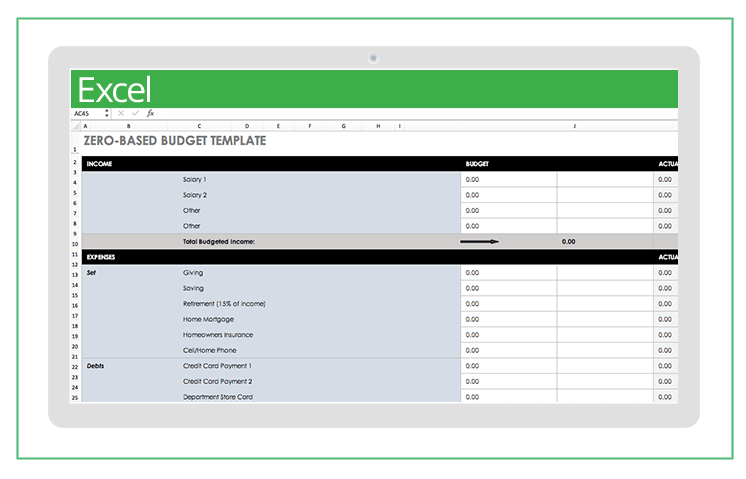Click the Name Box showing AC45

86,114
